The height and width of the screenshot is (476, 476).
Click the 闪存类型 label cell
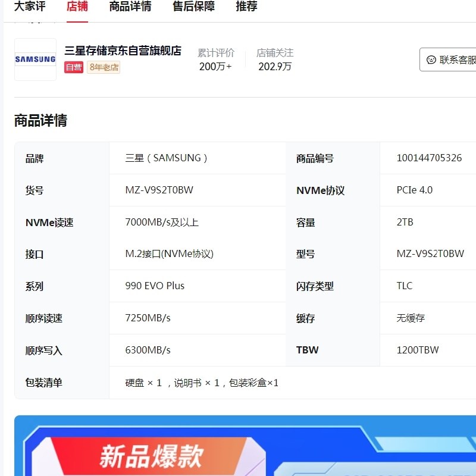(x=333, y=286)
